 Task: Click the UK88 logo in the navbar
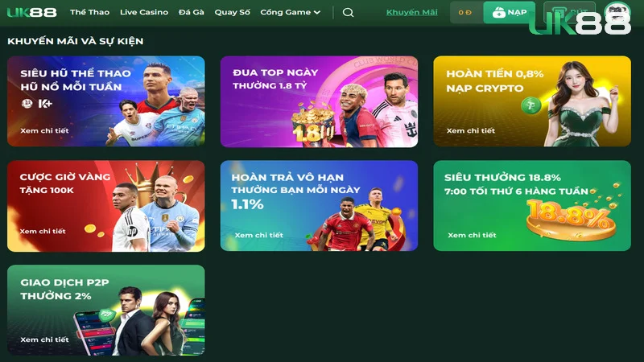(x=32, y=12)
